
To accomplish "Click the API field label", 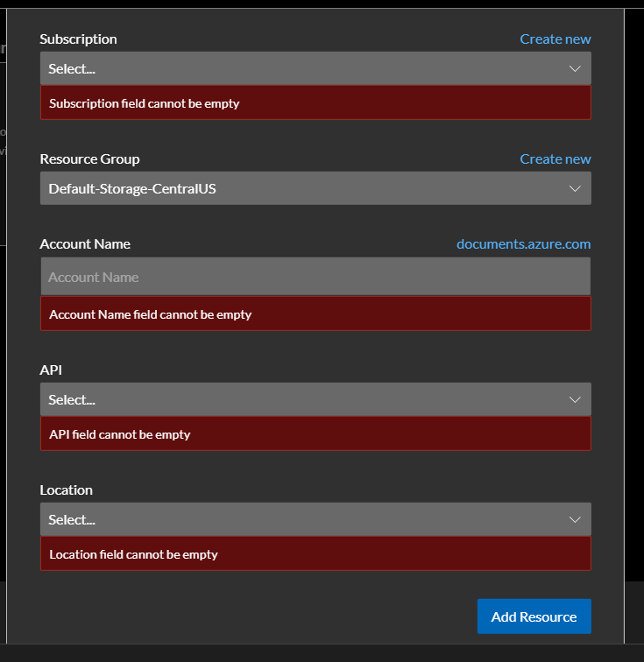I will click(x=51, y=370).
